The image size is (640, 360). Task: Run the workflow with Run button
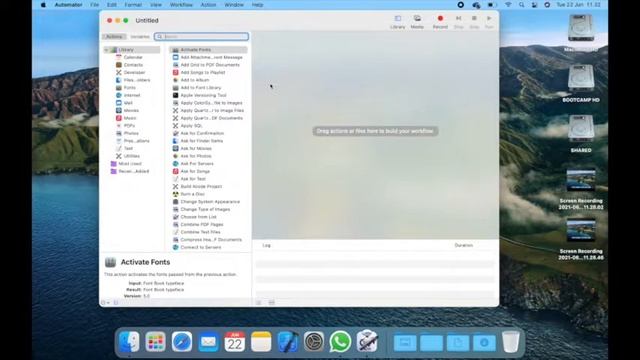tap(489, 22)
